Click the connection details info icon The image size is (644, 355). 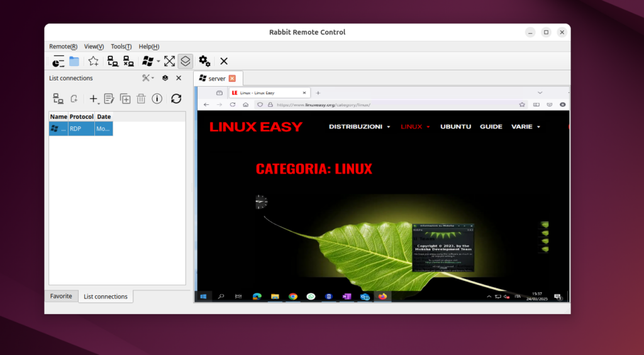point(157,99)
